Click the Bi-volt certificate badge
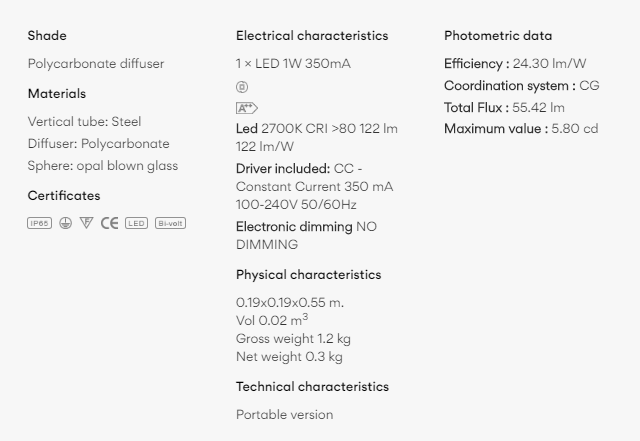The image size is (640, 441). (170, 223)
